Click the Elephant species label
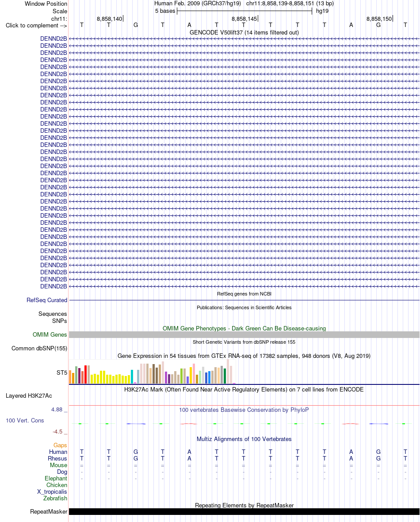Screen dimensions: 420x522 pos(56,479)
